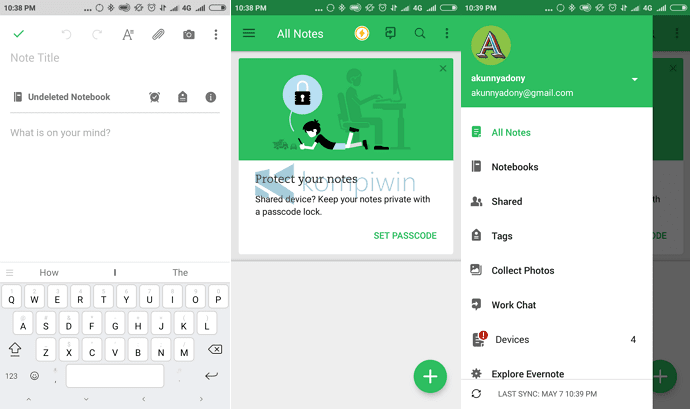Screen dimensions: 690x409
Task: Set a reminder with the alarm clock icon
Action: click(x=154, y=97)
